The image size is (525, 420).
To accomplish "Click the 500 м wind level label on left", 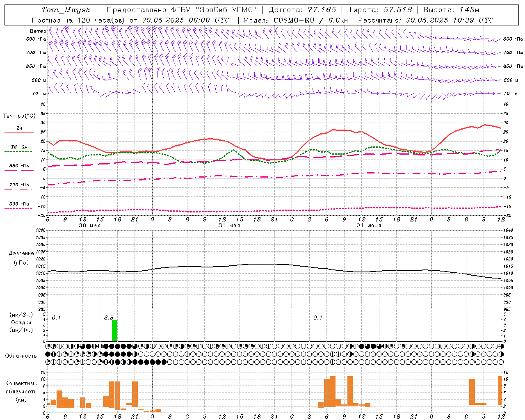I will (39, 80).
